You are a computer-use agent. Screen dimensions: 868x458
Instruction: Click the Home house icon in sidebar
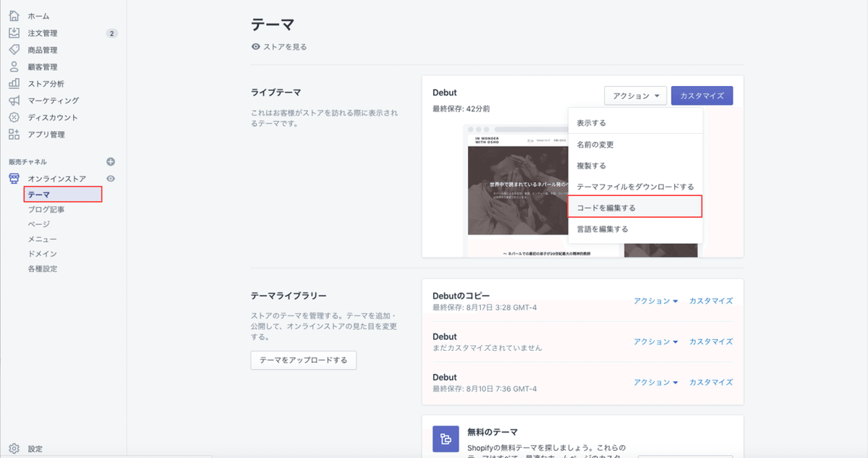tap(14, 16)
